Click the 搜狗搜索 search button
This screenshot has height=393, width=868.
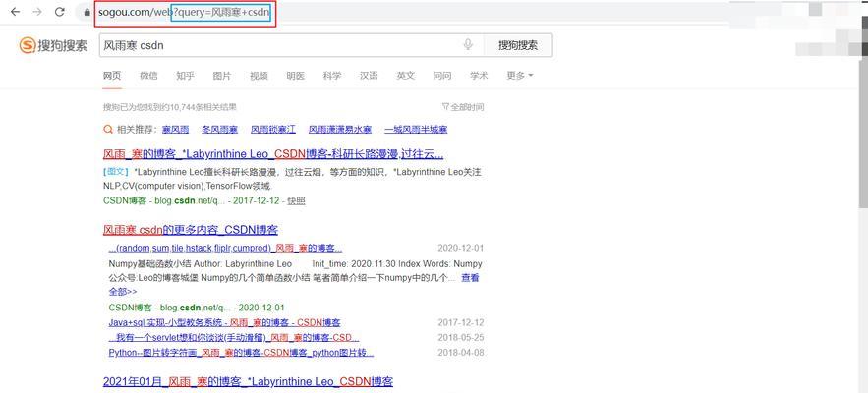tap(518, 45)
